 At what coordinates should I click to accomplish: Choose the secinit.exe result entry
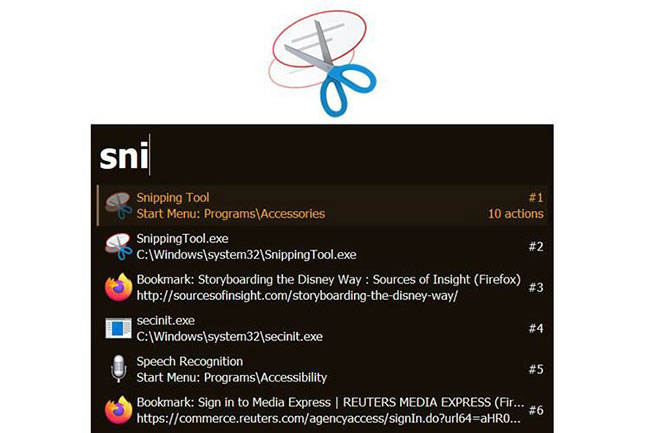click(322, 328)
